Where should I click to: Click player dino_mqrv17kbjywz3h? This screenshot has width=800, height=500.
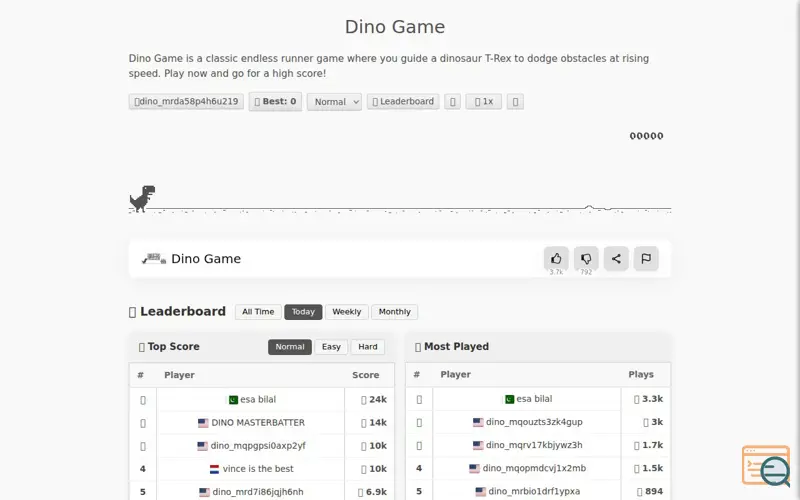[x=534, y=445]
